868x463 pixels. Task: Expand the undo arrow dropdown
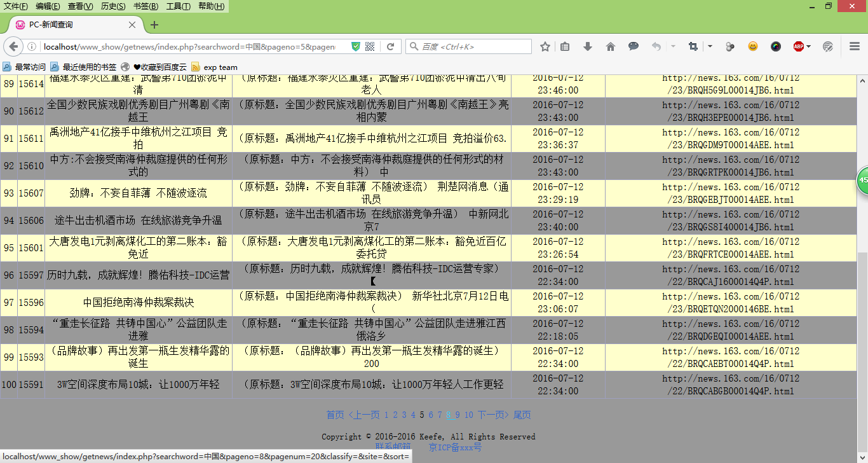click(x=672, y=46)
